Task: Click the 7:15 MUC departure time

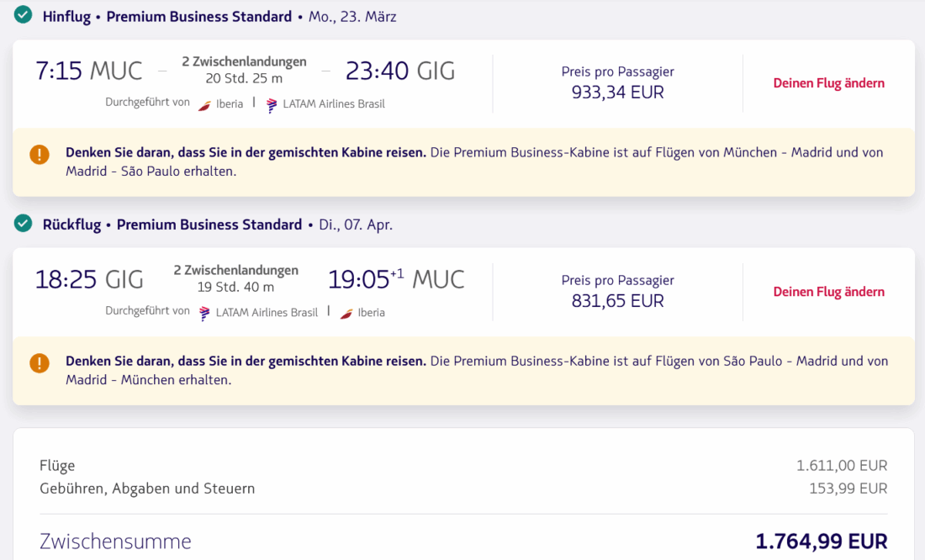Action: click(x=88, y=71)
